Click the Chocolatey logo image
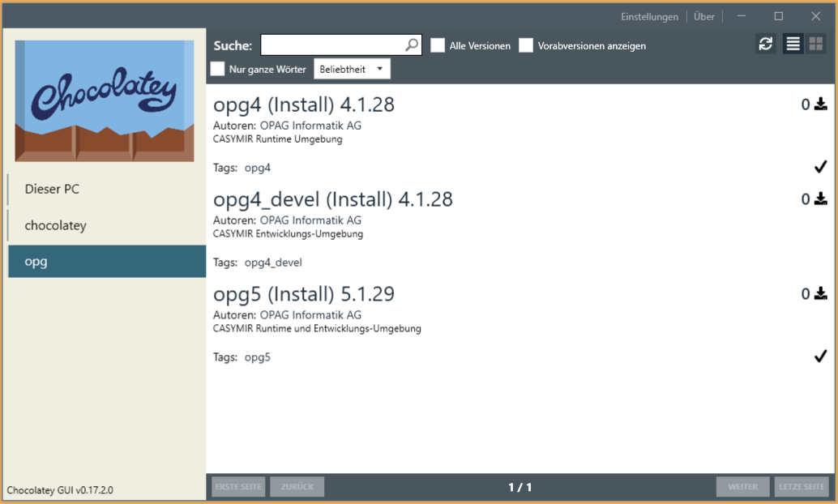This screenshot has width=838, height=504. (105, 100)
